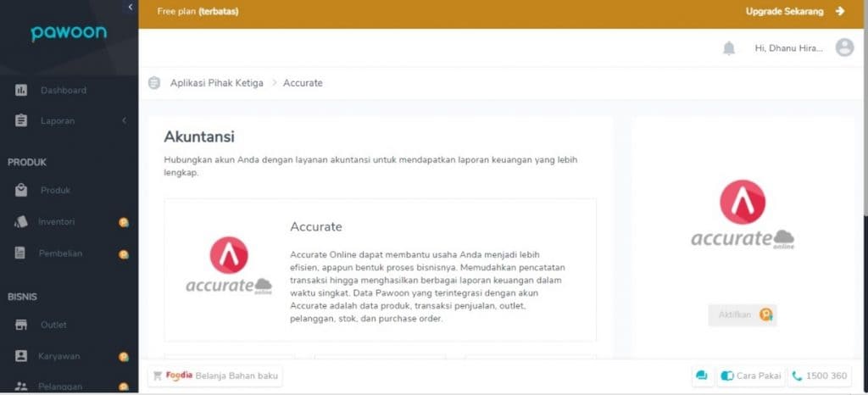Click the Laporan clipboard icon
868x395 pixels.
click(x=21, y=120)
